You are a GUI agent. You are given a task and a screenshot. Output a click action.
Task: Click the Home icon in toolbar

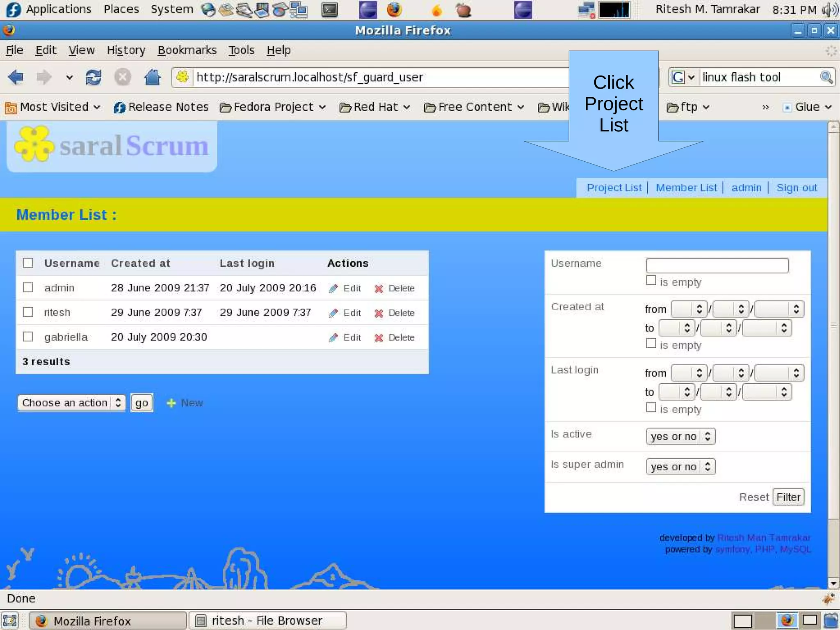click(x=152, y=77)
